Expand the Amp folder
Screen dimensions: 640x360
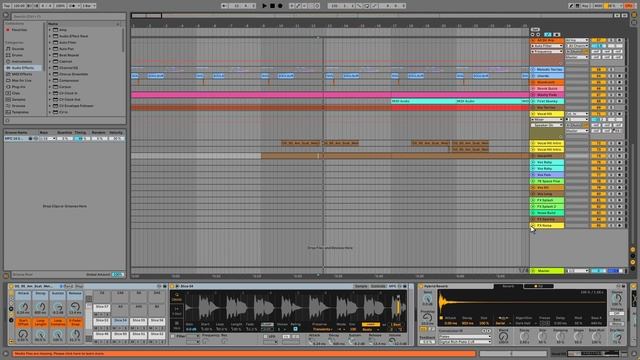coord(50,30)
